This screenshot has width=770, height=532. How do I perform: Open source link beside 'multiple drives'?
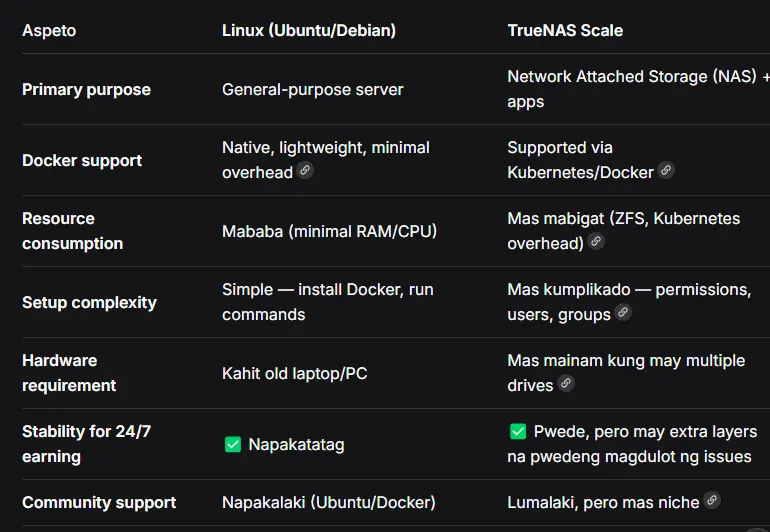click(x=566, y=383)
